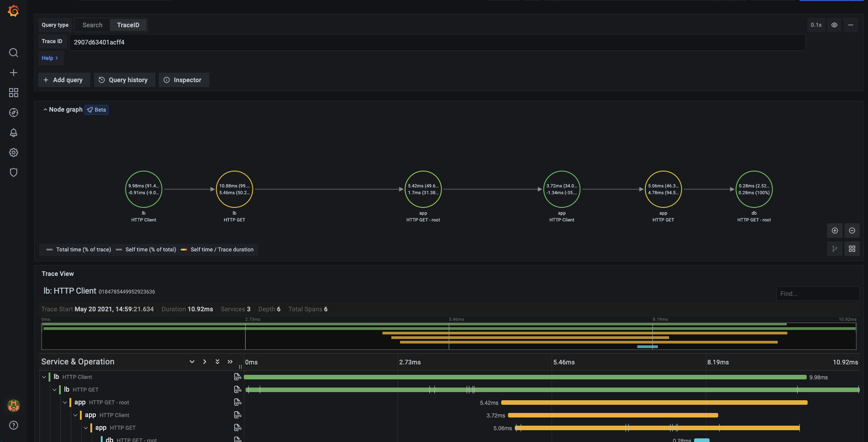The image size is (868, 442).
Task: Open the search icon in the sidebar
Action: [x=14, y=53]
